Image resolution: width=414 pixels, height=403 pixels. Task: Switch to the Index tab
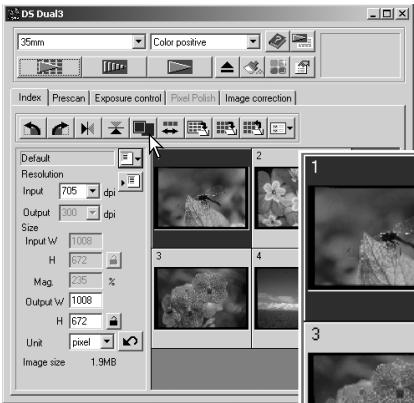pyautogui.click(x=30, y=98)
